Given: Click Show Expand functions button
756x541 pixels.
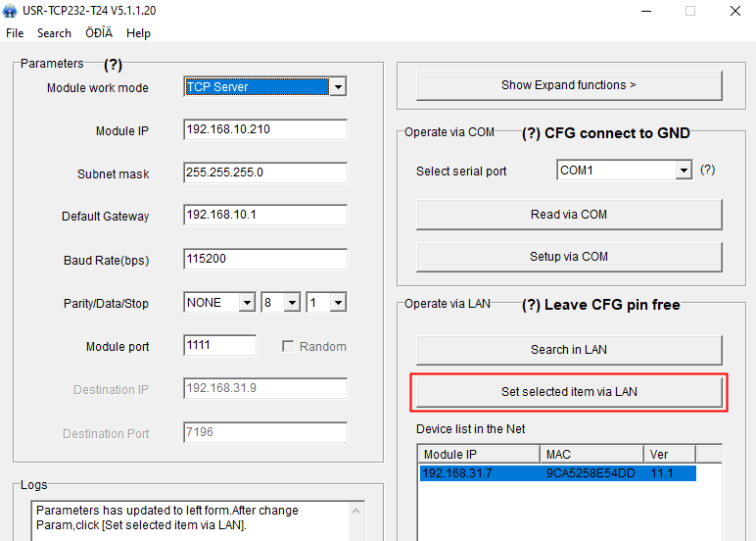Looking at the screenshot, I should (x=568, y=85).
